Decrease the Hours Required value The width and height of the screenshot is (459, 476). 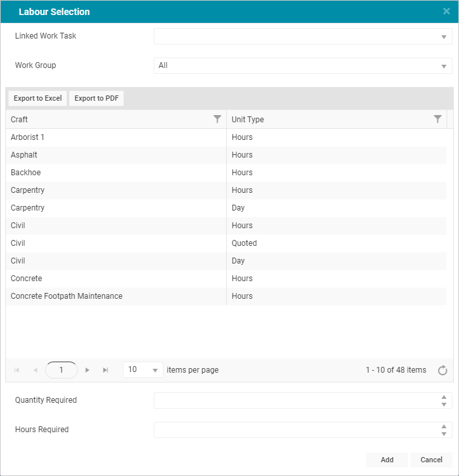point(444,434)
